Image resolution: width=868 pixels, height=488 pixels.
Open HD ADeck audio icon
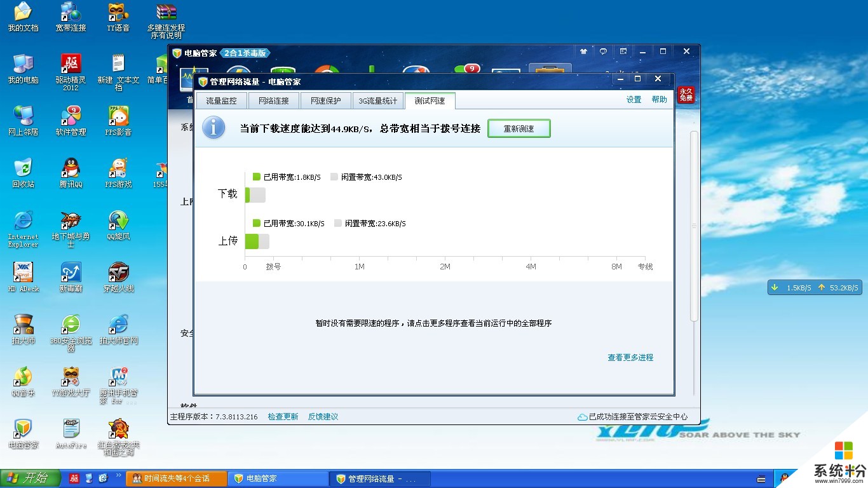coord(23,277)
